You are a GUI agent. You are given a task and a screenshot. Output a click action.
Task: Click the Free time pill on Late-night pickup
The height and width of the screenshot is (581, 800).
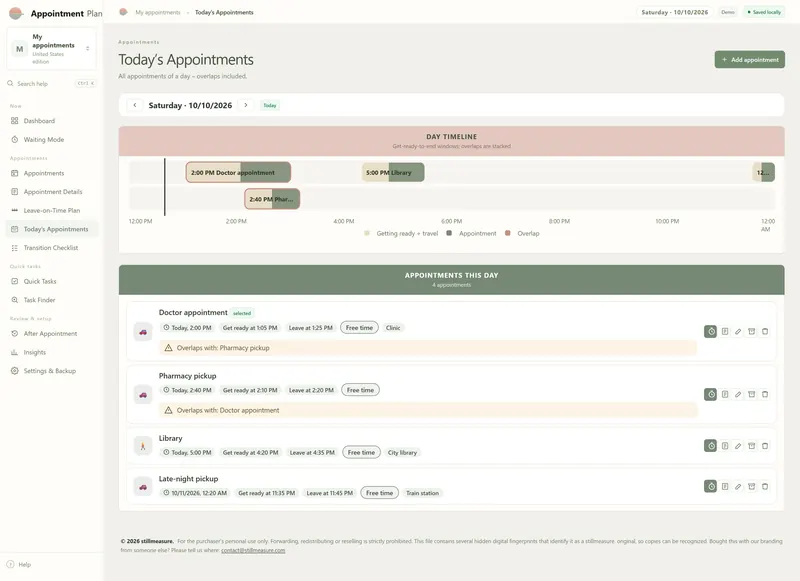click(x=380, y=493)
